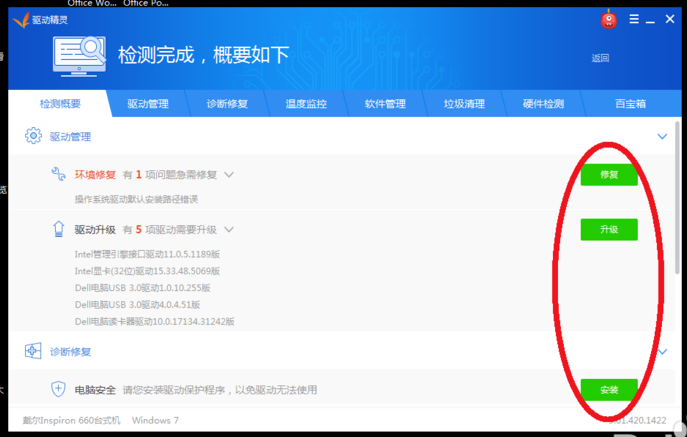The height and width of the screenshot is (437, 687).
Task: Click the shield icon for 电脑安全
Action: coord(58,389)
